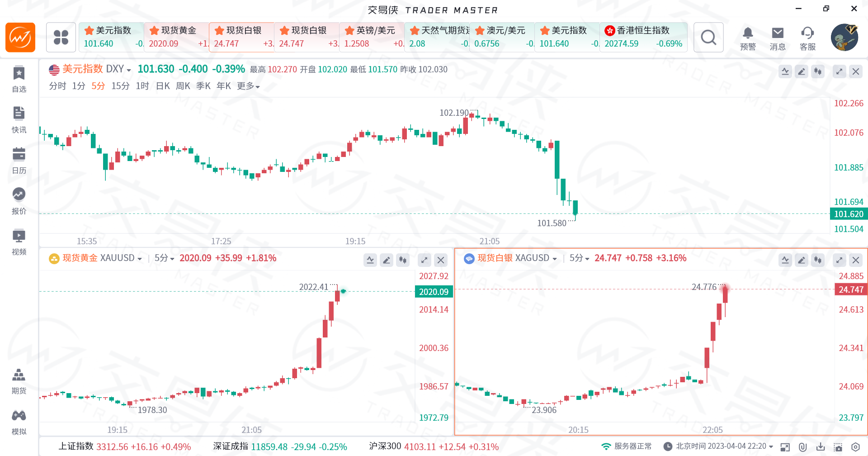Change candlestick chart type on XAUUSD chart

click(403, 260)
